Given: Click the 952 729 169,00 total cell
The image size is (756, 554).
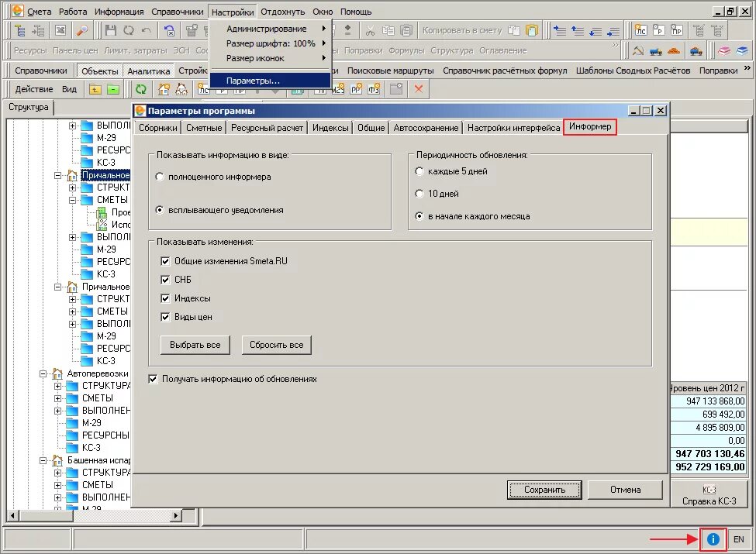Looking at the screenshot, I should click(709, 466).
